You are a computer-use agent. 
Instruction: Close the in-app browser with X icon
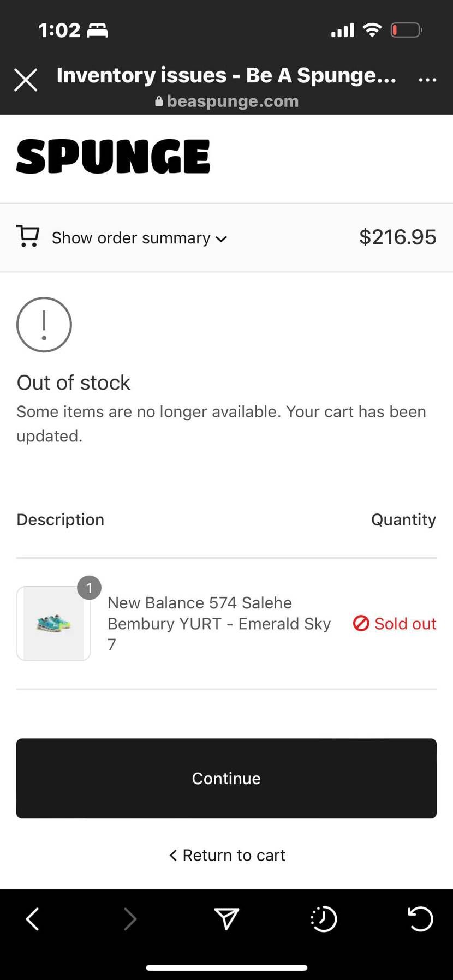(26, 80)
